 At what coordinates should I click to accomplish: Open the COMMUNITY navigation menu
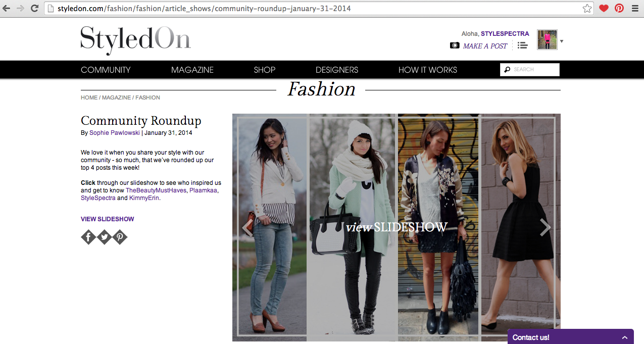tap(106, 70)
